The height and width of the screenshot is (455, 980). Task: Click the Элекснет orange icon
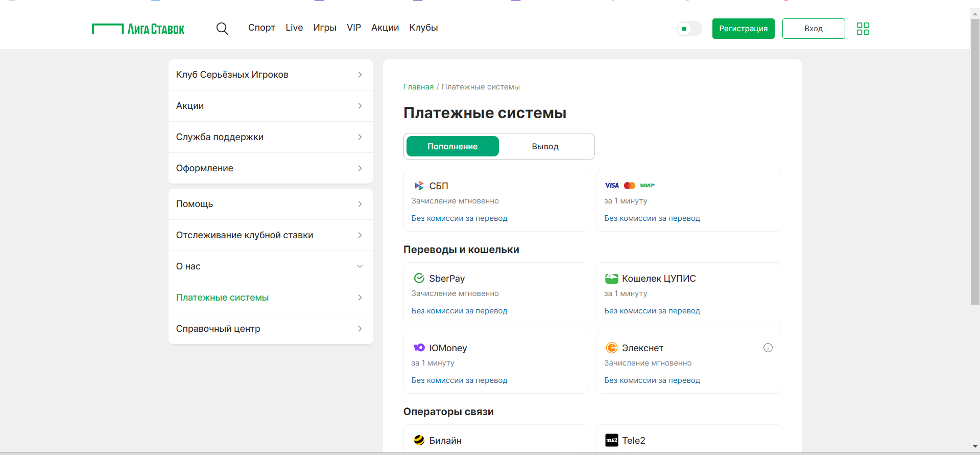(612, 348)
